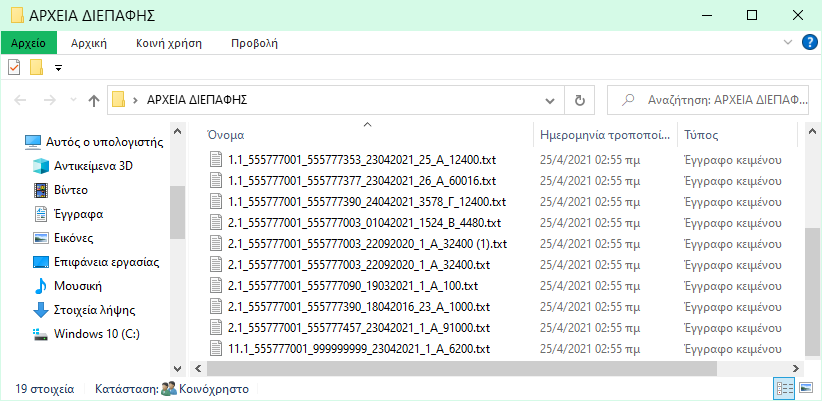822x401 pixels.
Task: Switch to large thumbnails view
Action: [806, 389]
